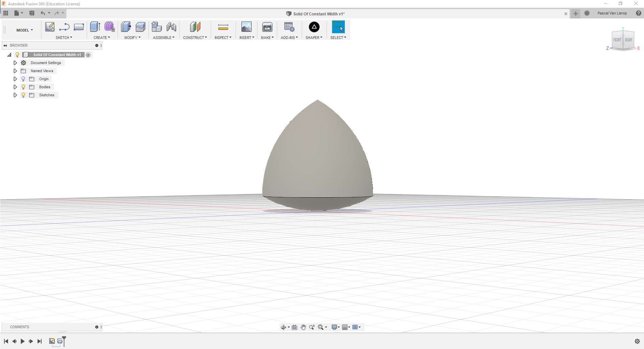Toggle visibility of the Bodies folder
644x349 pixels.
tap(23, 87)
